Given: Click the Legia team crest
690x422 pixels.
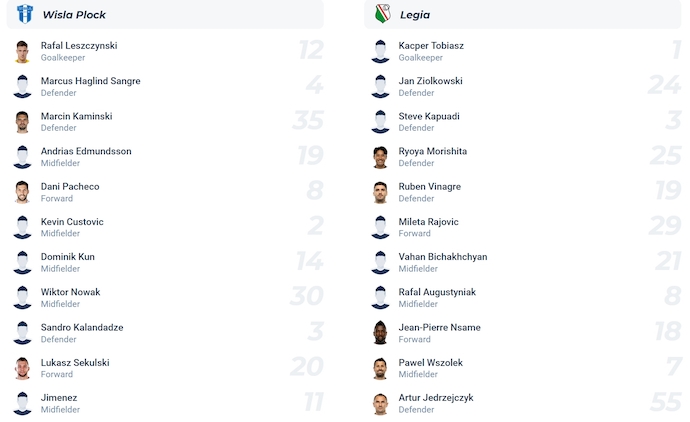Looking at the screenshot, I should [382, 14].
